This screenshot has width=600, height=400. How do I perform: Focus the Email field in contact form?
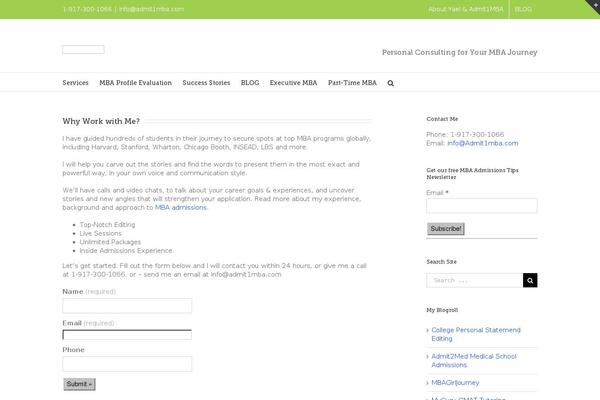[127, 335]
